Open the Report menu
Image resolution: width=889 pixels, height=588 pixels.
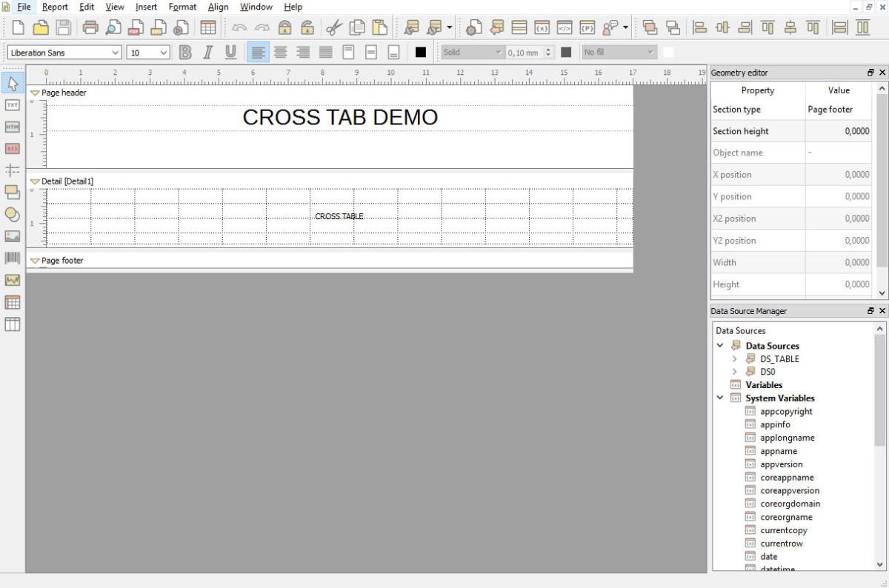click(x=55, y=7)
